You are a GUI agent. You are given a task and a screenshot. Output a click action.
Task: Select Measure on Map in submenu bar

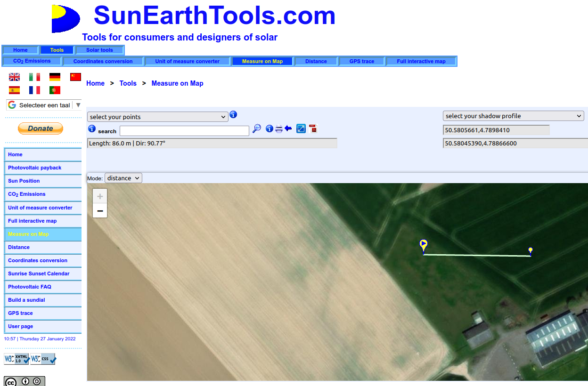(x=262, y=61)
